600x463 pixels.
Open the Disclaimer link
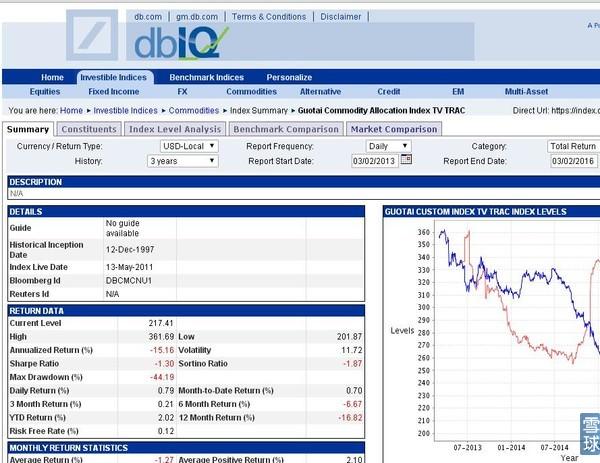341,17
